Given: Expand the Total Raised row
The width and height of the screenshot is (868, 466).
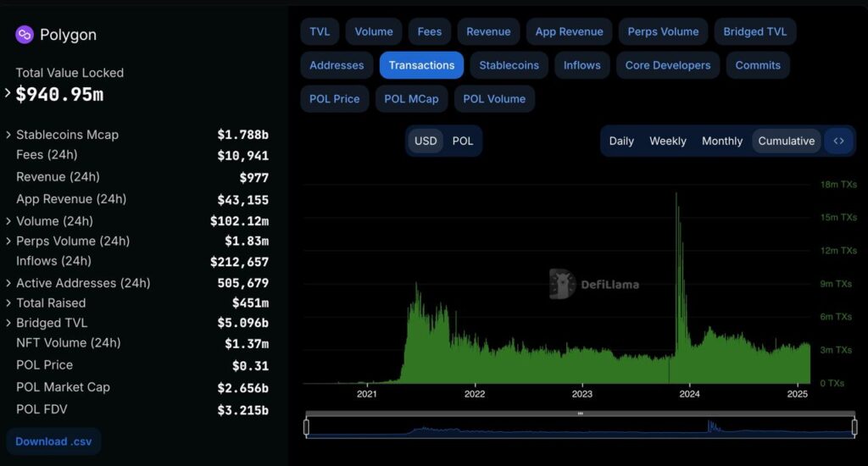Looking at the screenshot, I should (x=8, y=302).
